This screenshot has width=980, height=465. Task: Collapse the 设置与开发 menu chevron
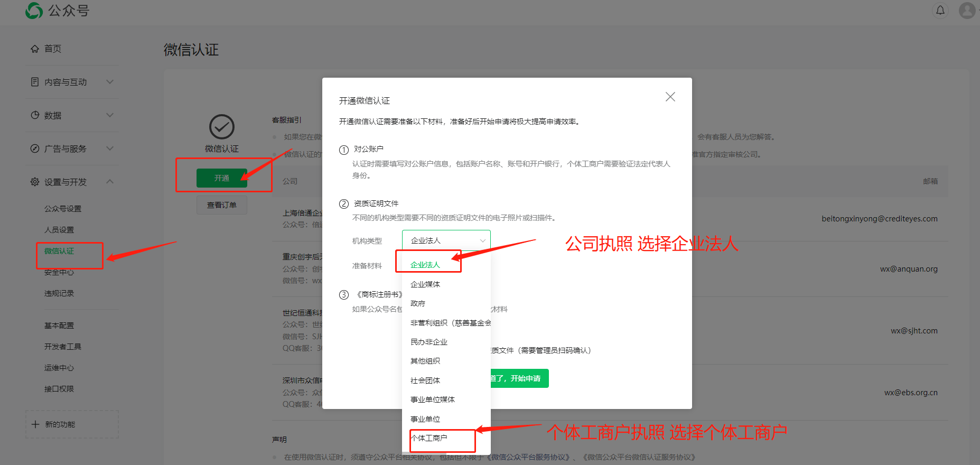(x=110, y=182)
